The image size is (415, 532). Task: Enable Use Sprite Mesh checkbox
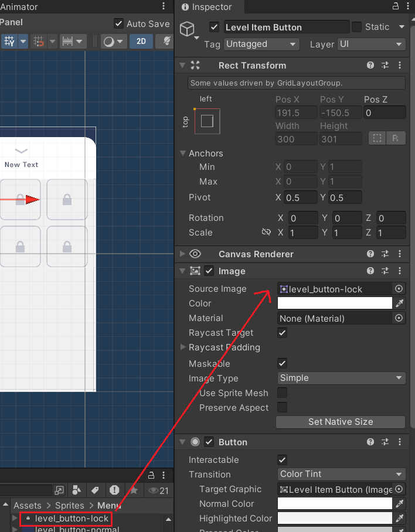283,393
